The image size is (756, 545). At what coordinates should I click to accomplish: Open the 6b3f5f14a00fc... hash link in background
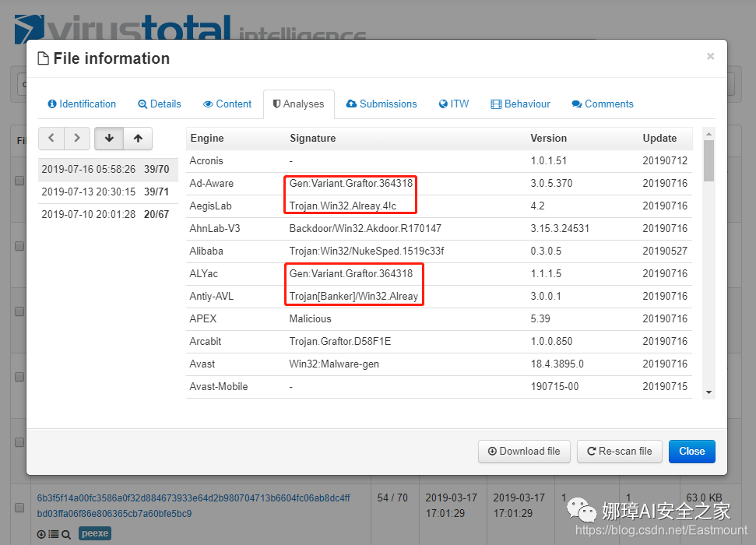coord(193,498)
